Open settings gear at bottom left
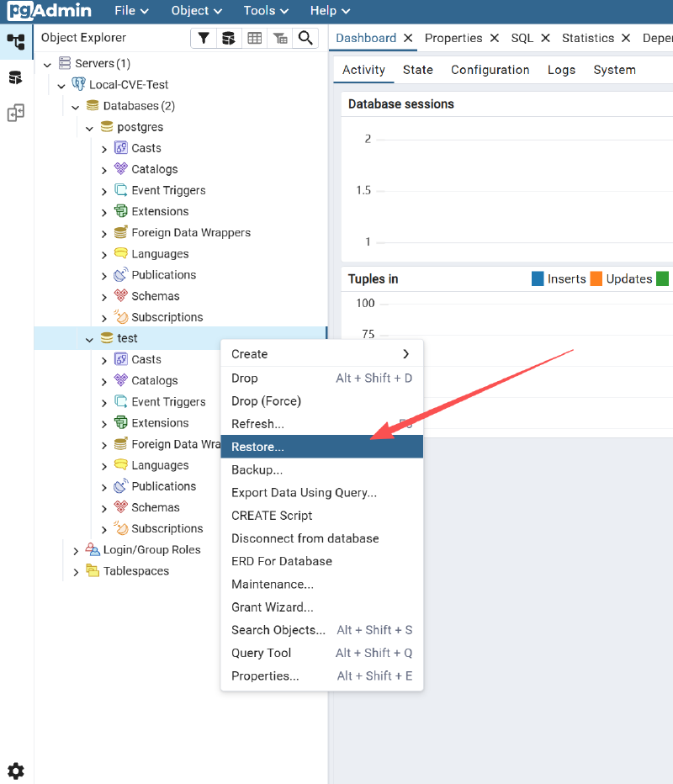673x784 pixels. tap(16, 771)
